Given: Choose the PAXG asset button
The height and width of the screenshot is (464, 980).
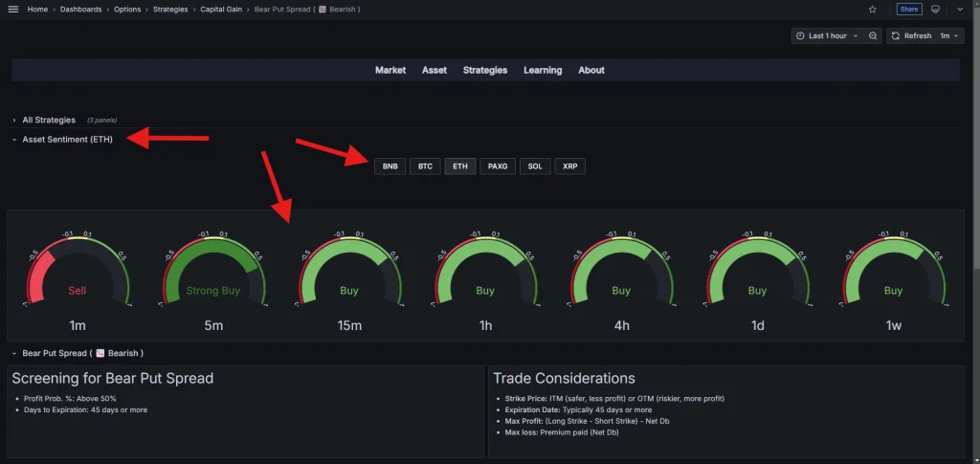Looking at the screenshot, I should pos(498,166).
